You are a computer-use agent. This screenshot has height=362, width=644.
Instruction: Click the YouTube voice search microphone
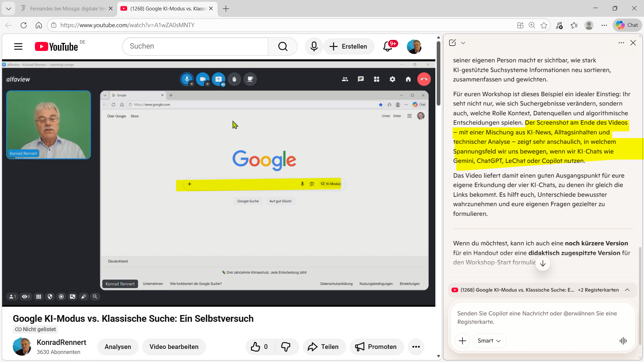(314, 47)
